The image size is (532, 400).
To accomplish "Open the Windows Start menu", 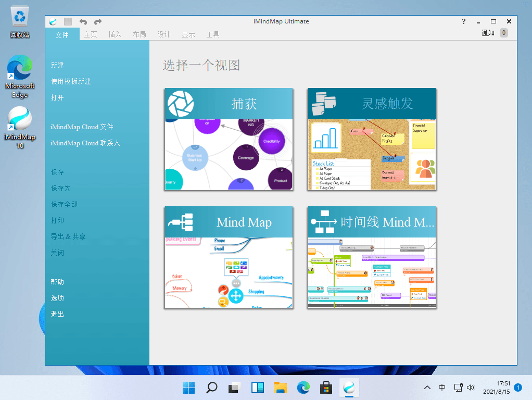I will pos(188,387).
